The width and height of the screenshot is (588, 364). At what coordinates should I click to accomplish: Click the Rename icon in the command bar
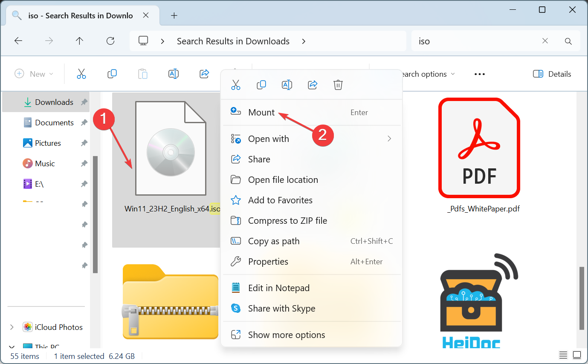174,74
